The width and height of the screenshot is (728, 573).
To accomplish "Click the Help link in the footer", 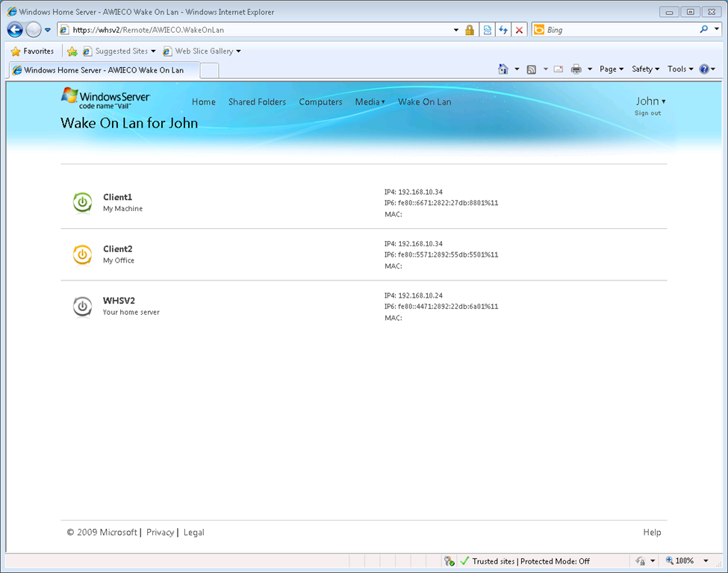I will 652,533.
